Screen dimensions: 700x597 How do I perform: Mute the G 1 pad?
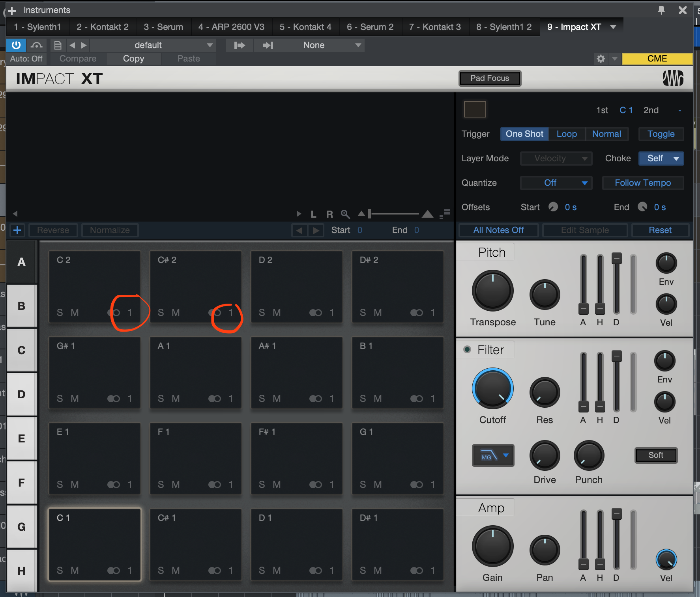tap(378, 485)
